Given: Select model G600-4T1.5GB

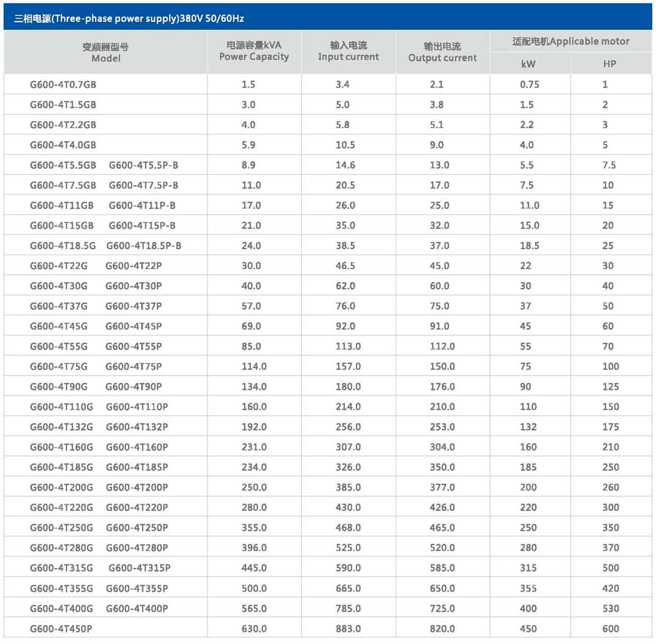Looking at the screenshot, I should [x=63, y=105].
